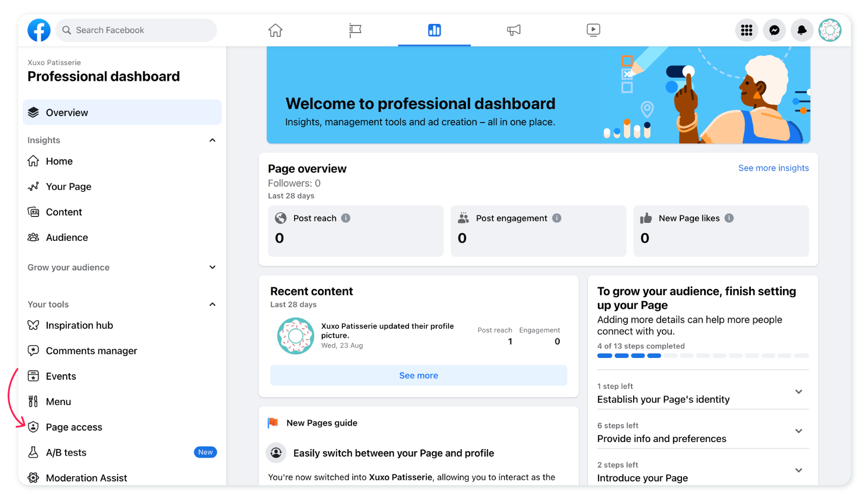This screenshot has height=499, width=868.
Task: Click the Welcome to professional dashboard banner
Action: [x=538, y=95]
